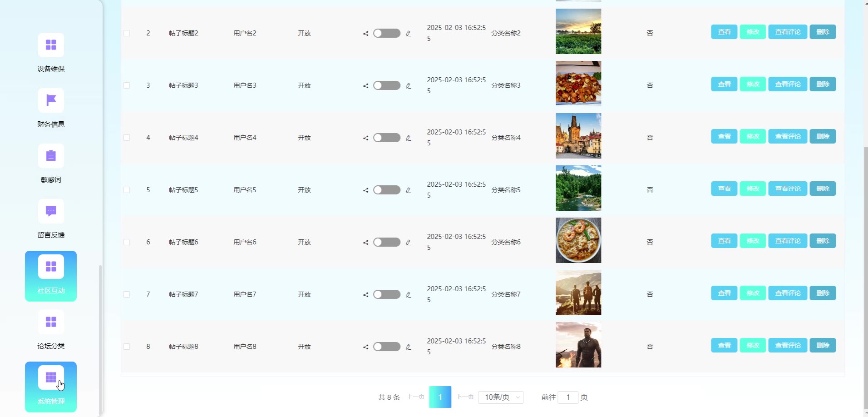
Task: Click 修改 button for 帖子标题5
Action: point(753,189)
